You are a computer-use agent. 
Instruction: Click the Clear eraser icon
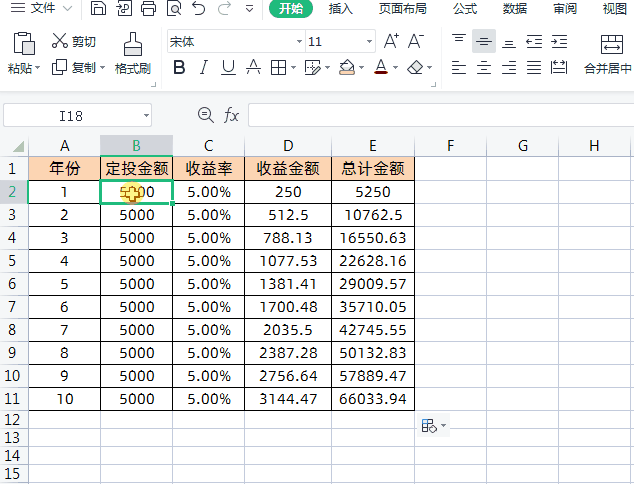coord(415,67)
